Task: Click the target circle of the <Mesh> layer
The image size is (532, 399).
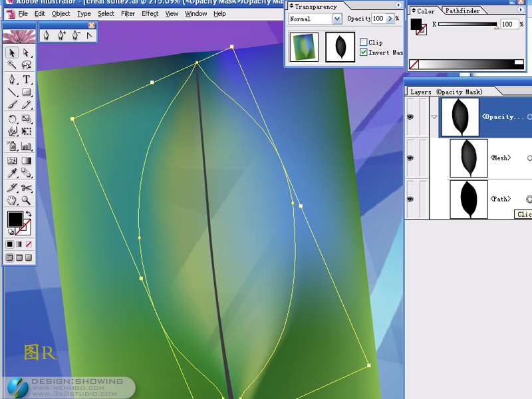Action: (x=529, y=158)
